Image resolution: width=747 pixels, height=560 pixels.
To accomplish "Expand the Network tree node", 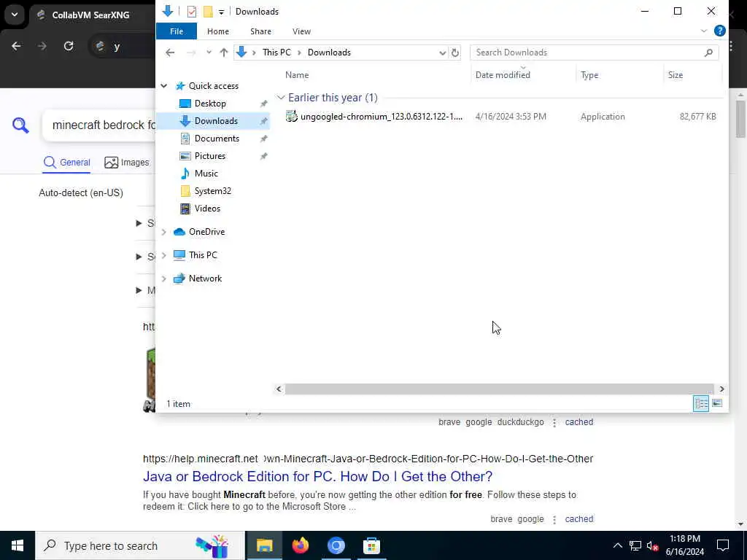I will coord(164,279).
